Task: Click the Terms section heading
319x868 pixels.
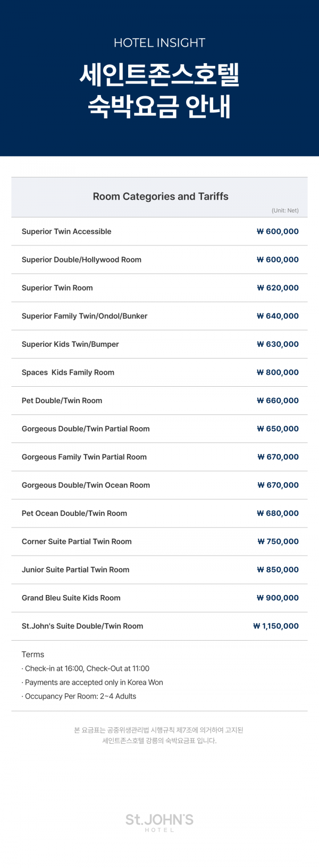Action: coord(33,654)
